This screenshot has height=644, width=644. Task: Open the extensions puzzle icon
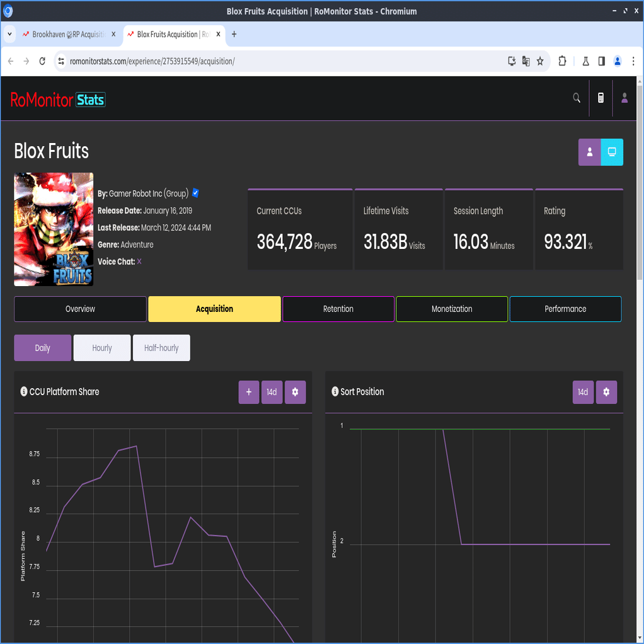coord(562,61)
